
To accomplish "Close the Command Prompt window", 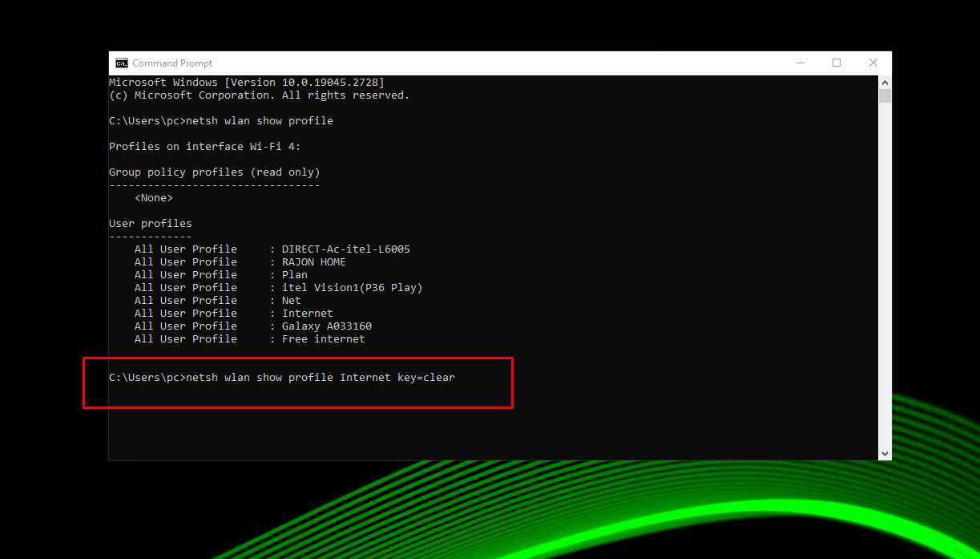I will (x=873, y=63).
